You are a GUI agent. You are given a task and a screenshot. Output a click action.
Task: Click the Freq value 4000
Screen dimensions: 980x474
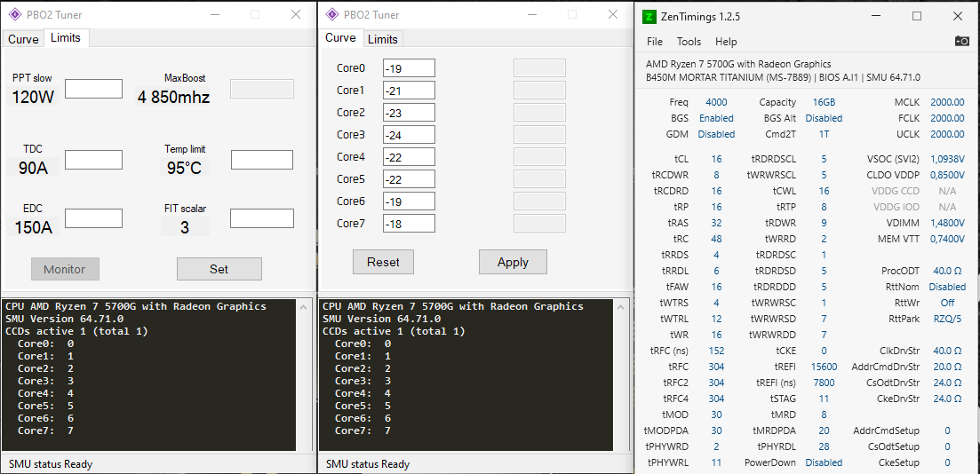(716, 102)
